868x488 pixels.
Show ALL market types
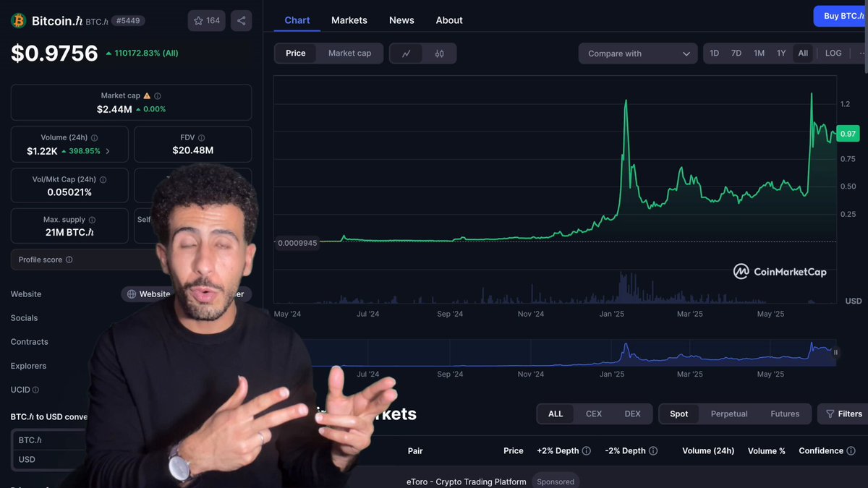[x=556, y=414]
